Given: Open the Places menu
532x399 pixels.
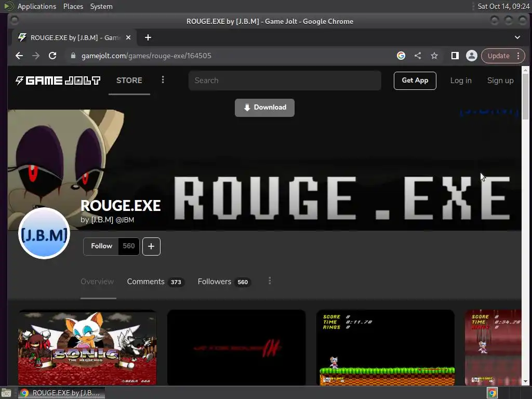Looking at the screenshot, I should (73, 6).
